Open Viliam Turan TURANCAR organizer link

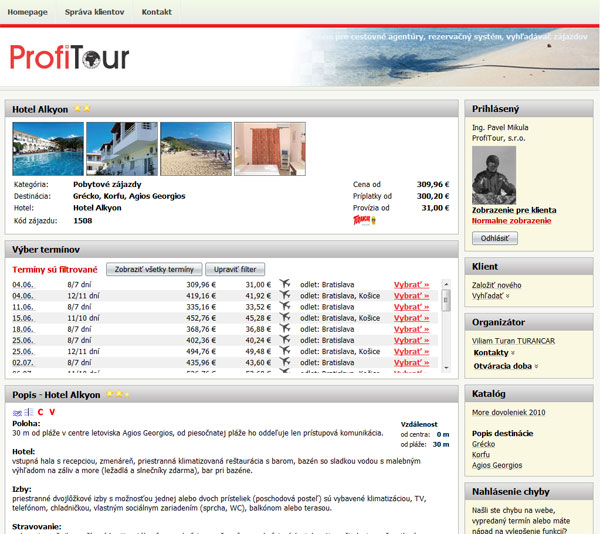[x=513, y=341]
